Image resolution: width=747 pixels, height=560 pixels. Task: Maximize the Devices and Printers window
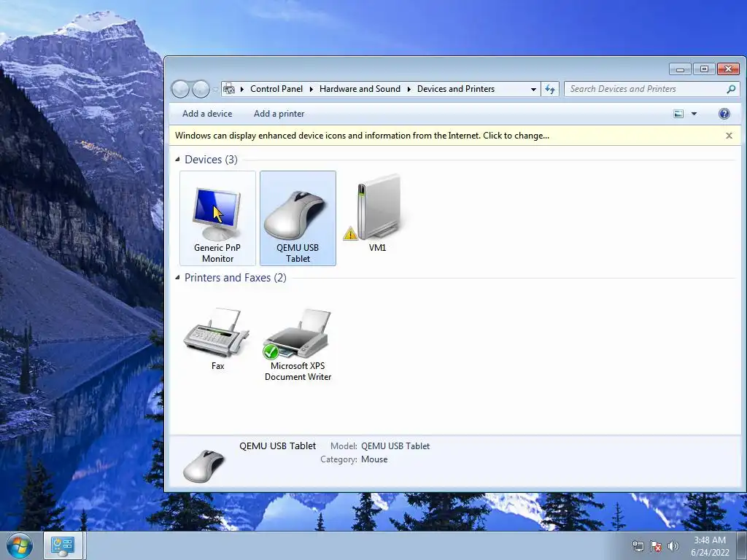(x=704, y=69)
